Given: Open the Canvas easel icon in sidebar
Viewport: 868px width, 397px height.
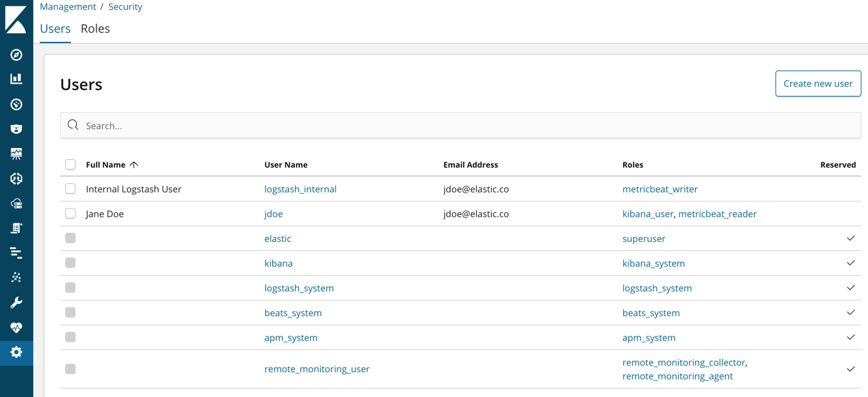Looking at the screenshot, I should [x=17, y=153].
